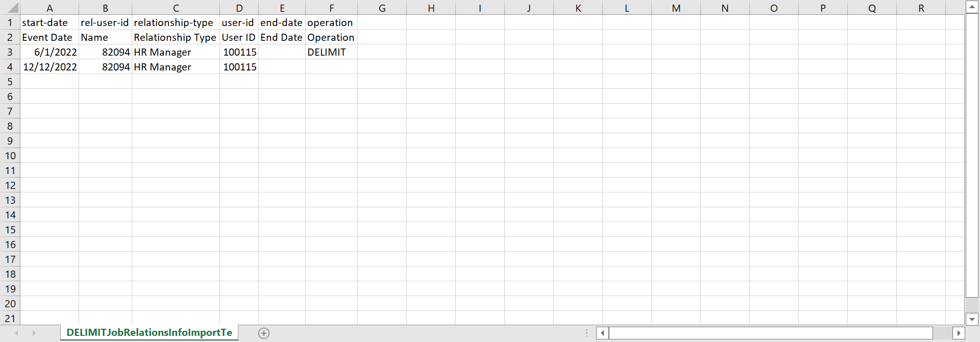Click 100115 cell in row 4
This screenshot has height=342, width=980.
pyautogui.click(x=239, y=67)
